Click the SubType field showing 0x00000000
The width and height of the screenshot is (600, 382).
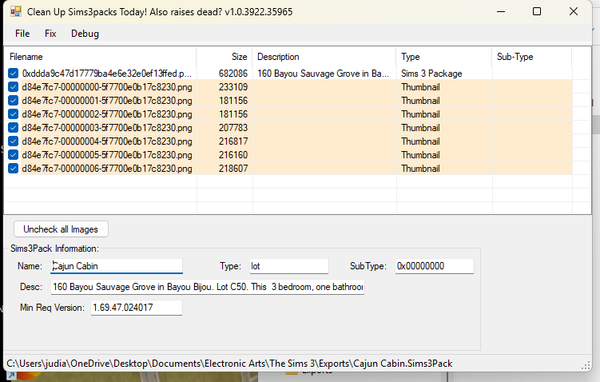click(x=434, y=266)
